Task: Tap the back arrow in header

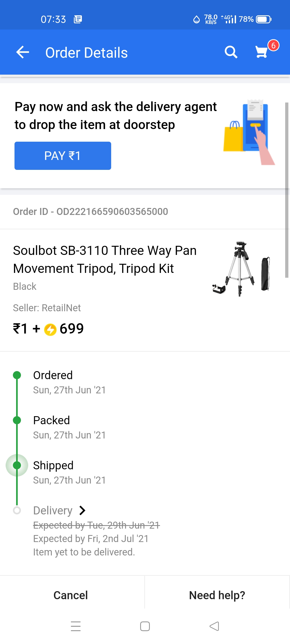Action: 23,52
